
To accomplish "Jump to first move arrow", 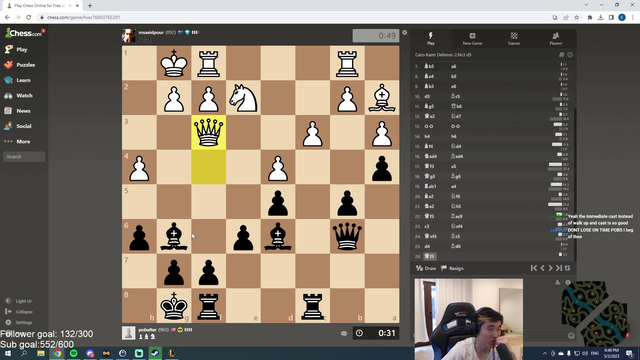I will [533, 268].
